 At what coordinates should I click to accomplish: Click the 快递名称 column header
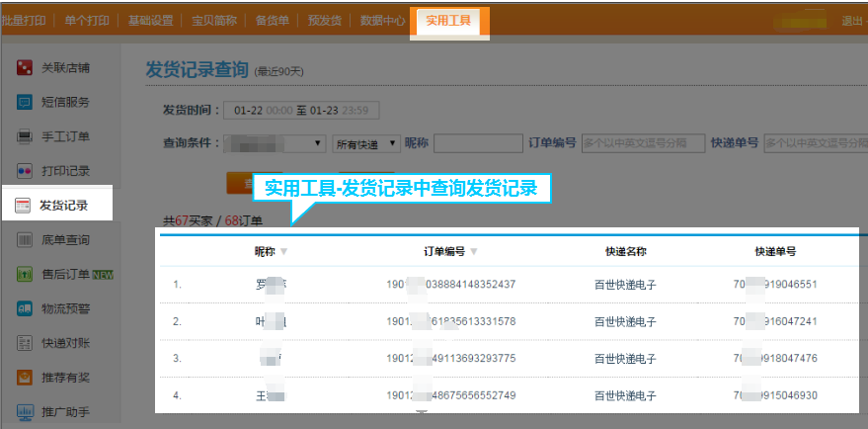[x=625, y=252]
